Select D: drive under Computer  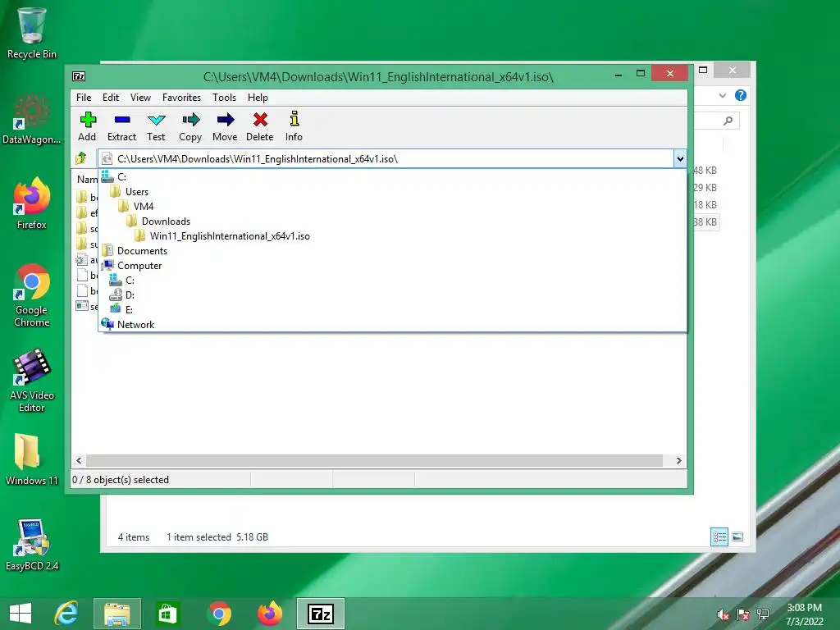click(x=393, y=294)
